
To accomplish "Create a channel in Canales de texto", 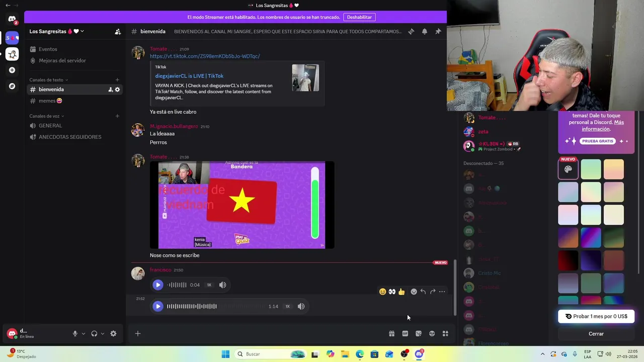I will pyautogui.click(x=117, y=80).
